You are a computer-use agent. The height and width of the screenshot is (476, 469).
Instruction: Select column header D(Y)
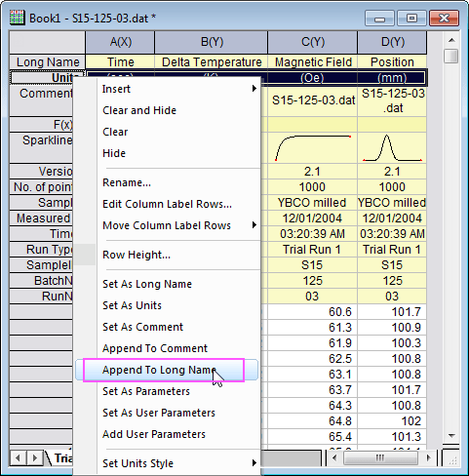pyautogui.click(x=392, y=42)
